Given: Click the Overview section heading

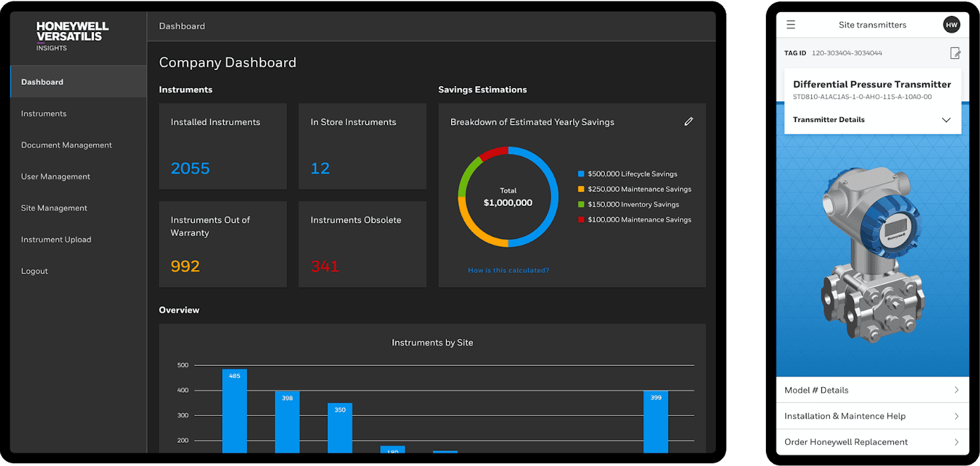Looking at the screenshot, I should coord(179,310).
